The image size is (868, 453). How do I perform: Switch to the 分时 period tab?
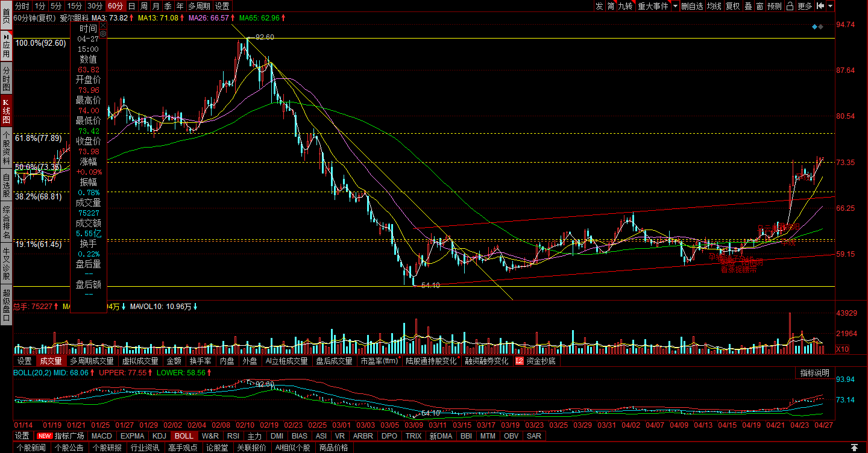22,6
